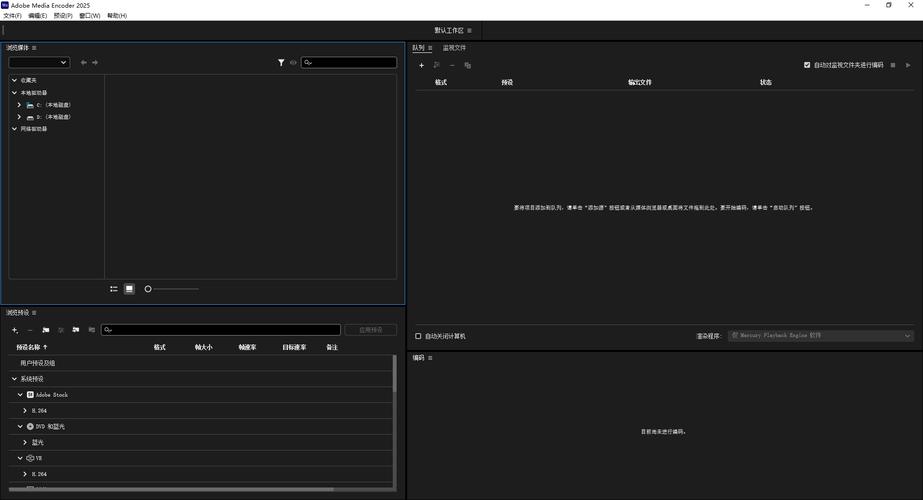Expand the 蓝光 preset subgroup
This screenshot has height=500, width=923.
point(25,442)
